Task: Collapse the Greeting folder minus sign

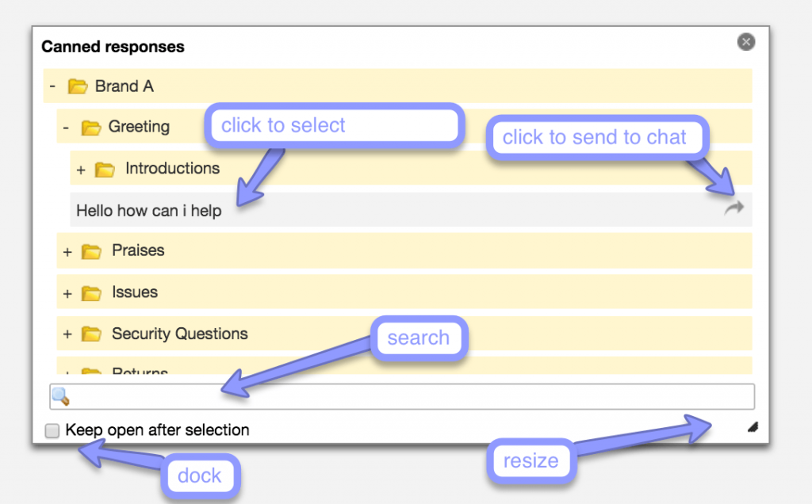Action: pyautogui.click(x=66, y=127)
